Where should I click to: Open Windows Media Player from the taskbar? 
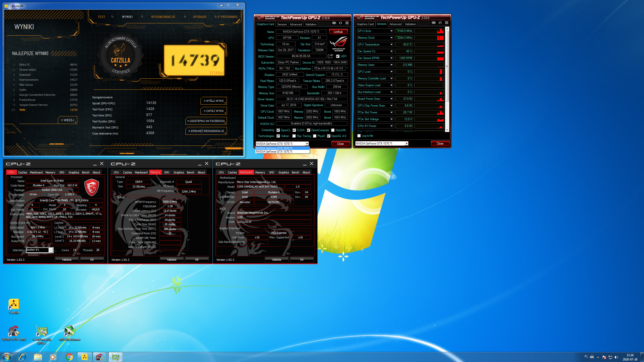pyautogui.click(x=53, y=357)
